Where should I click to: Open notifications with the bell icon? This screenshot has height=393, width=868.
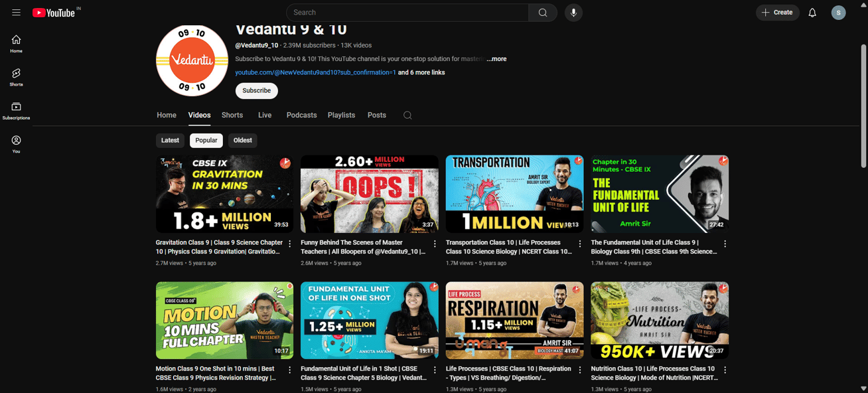click(x=812, y=12)
